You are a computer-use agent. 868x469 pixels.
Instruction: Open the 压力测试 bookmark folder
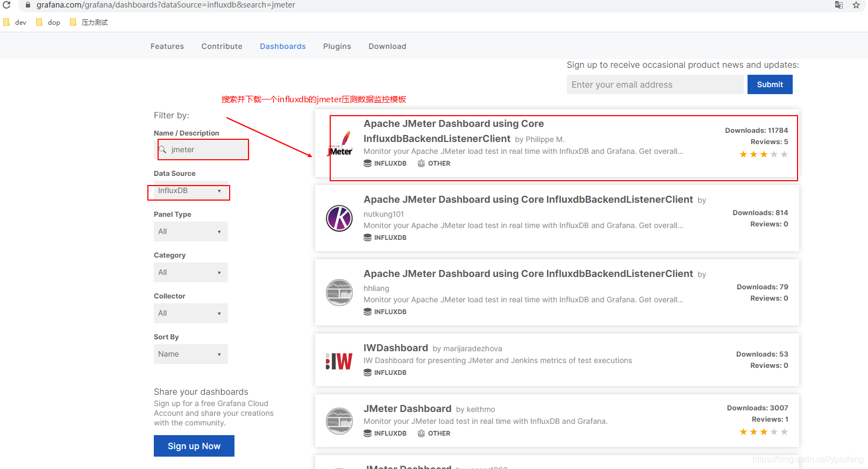point(89,23)
